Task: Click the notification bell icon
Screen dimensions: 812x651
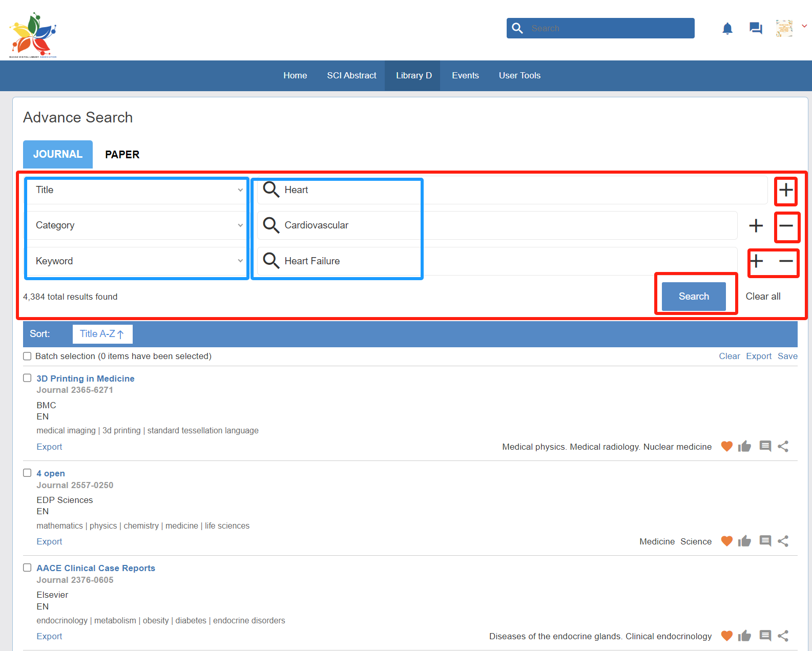Action: click(x=727, y=29)
